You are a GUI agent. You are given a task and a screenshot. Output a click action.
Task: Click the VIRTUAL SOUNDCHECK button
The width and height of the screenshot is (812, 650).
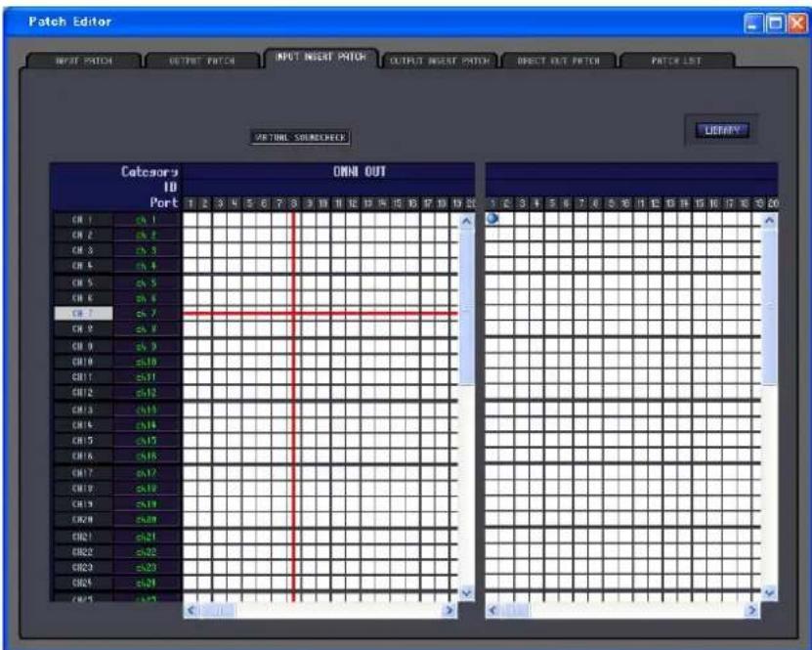(300, 137)
